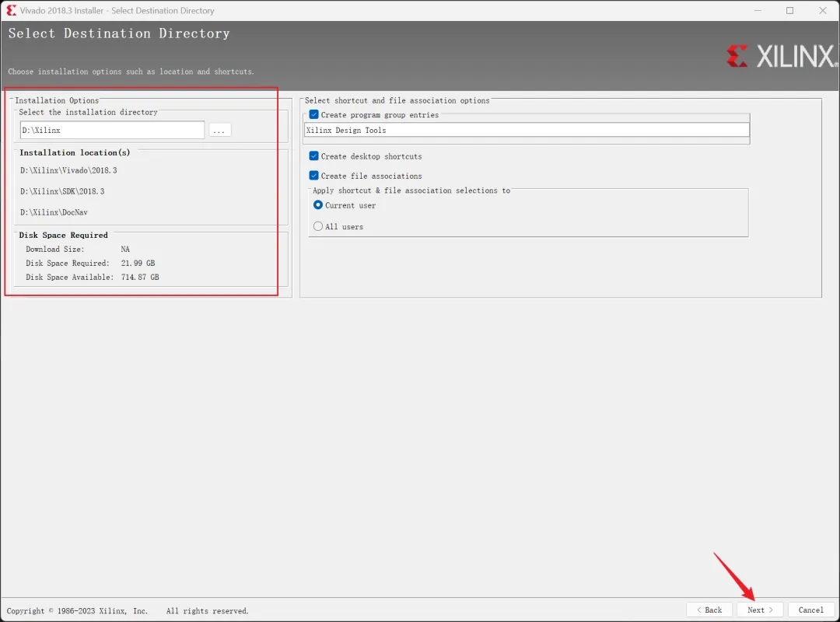Viewport: 840px width, 622px height.
Task: Maximize the installer window
Action: pyautogui.click(x=789, y=10)
